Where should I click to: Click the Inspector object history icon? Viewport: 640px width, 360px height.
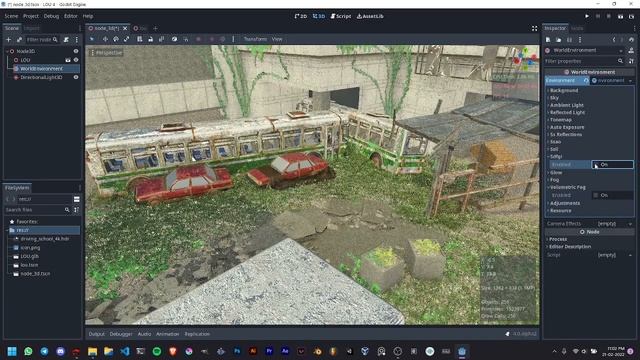(x=631, y=40)
